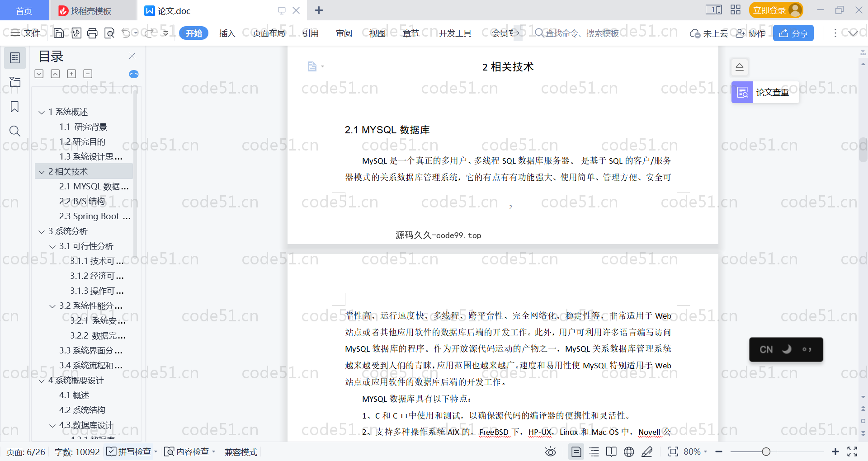Image resolution: width=868 pixels, height=461 pixels.
Task: Click the expand level plus icon in 目录 panel
Action: point(71,74)
